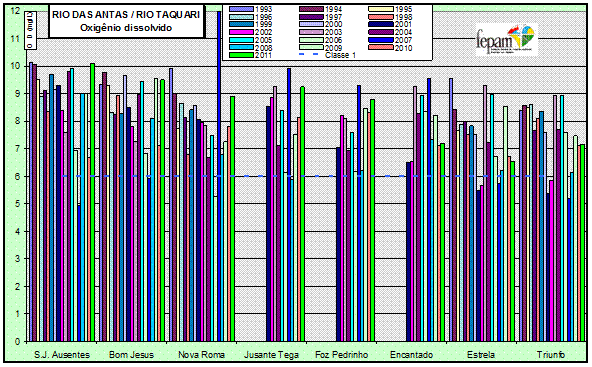Click the '2010' legend label
This screenshot has width=592, height=367.
pos(404,48)
